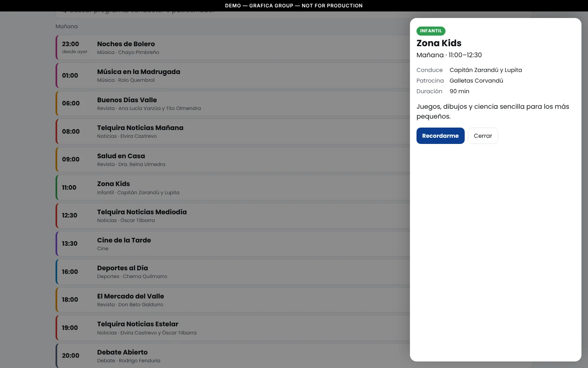The image size is (588, 368).
Task: Click the INFANTIL category badge in the panel
Action: [431, 31]
